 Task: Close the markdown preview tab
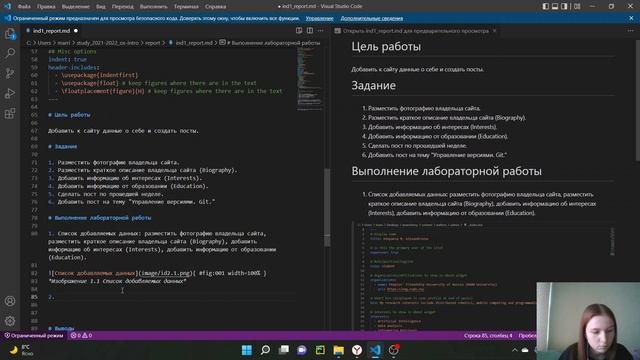click(x=495, y=31)
